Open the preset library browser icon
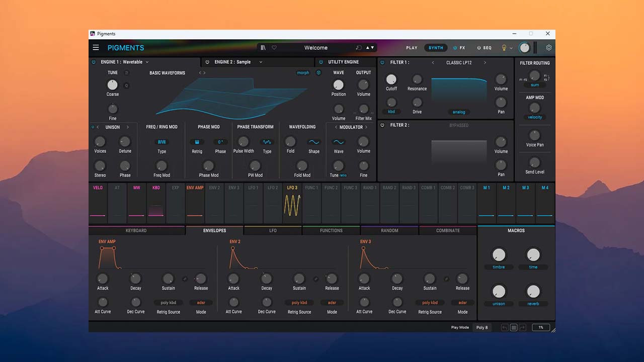The image size is (644, 362). click(x=263, y=48)
